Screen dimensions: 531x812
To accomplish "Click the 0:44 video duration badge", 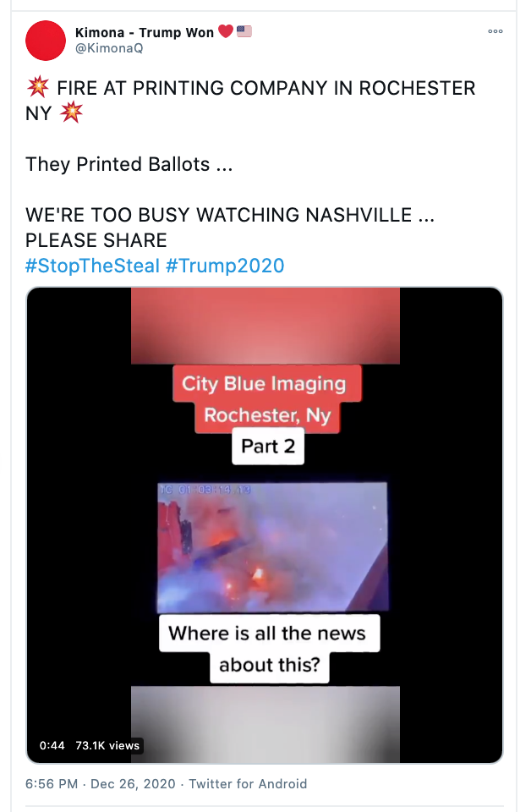I will pyautogui.click(x=52, y=745).
